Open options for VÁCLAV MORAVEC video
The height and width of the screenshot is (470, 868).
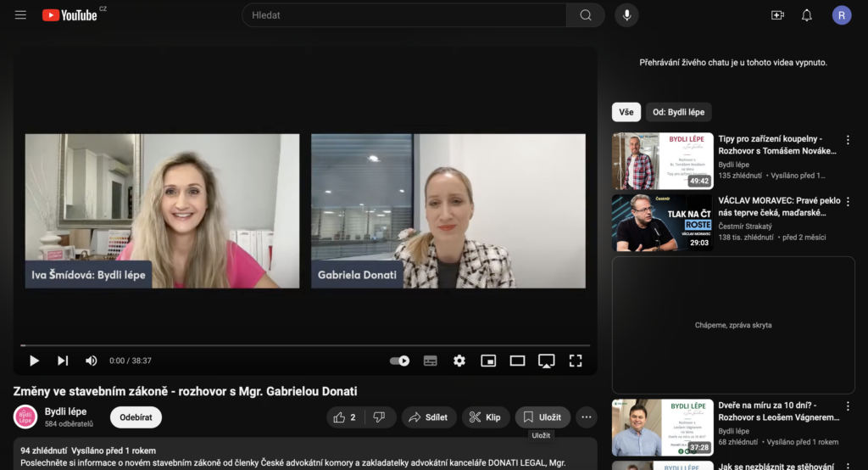click(848, 202)
